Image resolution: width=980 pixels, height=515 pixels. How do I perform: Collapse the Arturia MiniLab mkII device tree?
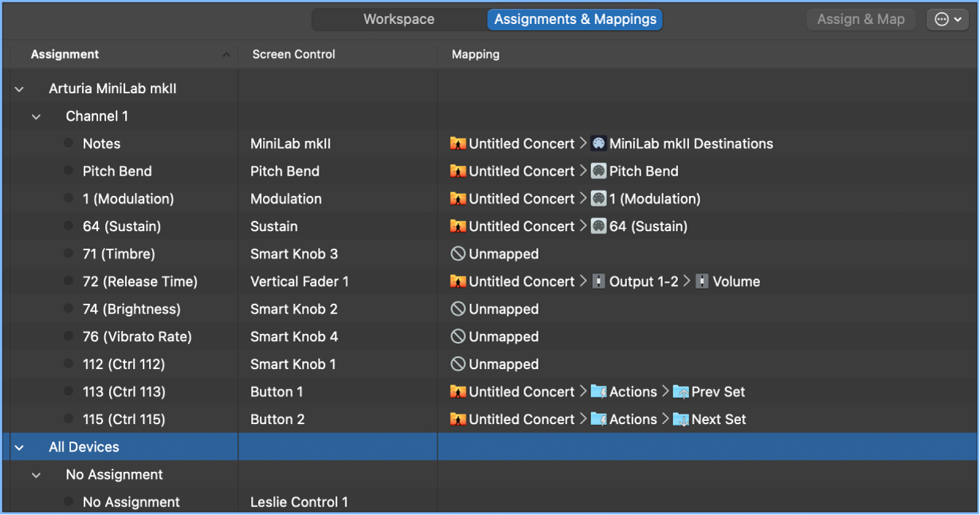pyautogui.click(x=18, y=88)
